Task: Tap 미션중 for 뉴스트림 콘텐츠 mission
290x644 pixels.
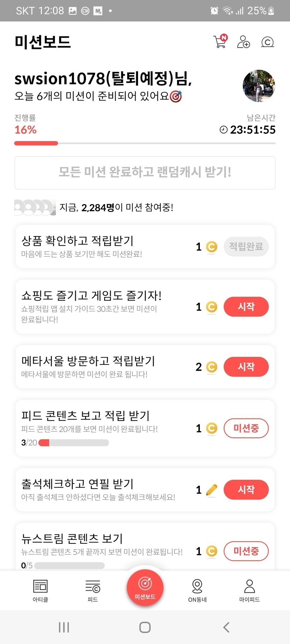Action: point(246,551)
